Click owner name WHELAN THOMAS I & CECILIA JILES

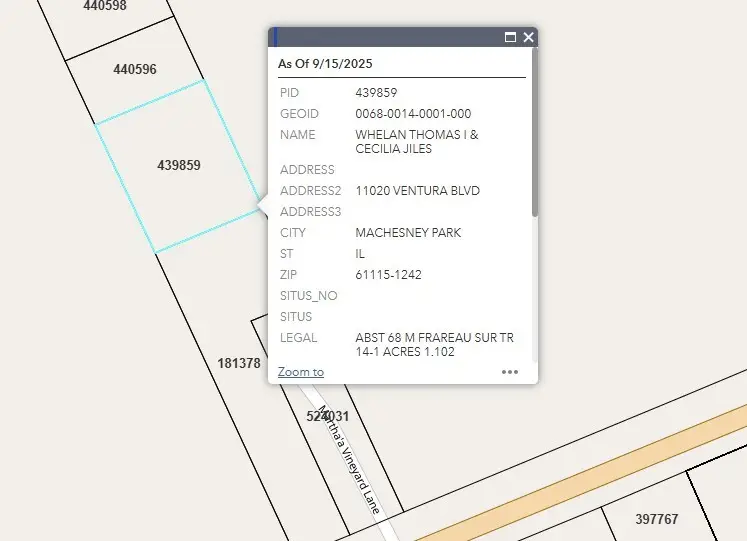pyautogui.click(x=417, y=141)
